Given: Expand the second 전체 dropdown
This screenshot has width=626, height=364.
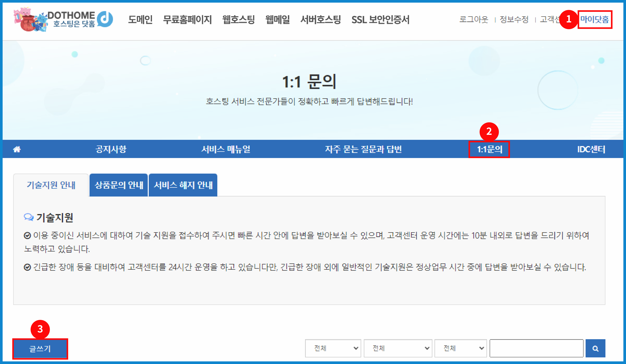Looking at the screenshot, I should 398,348.
